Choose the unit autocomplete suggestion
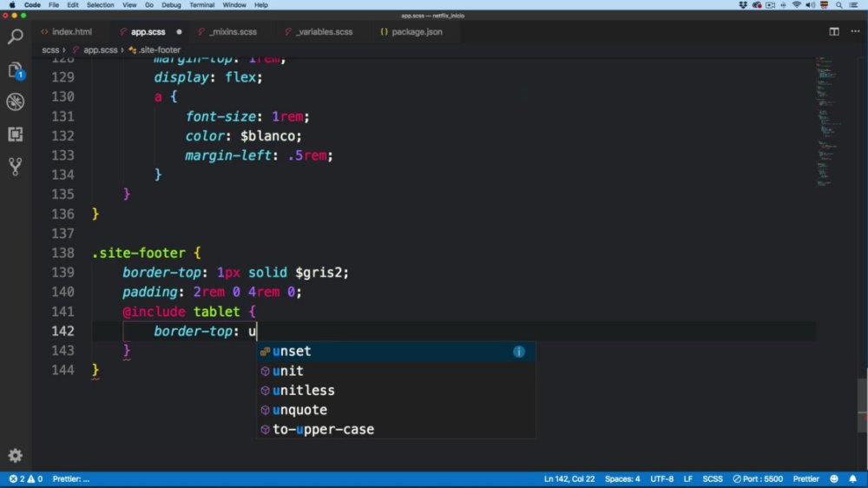 (395, 371)
